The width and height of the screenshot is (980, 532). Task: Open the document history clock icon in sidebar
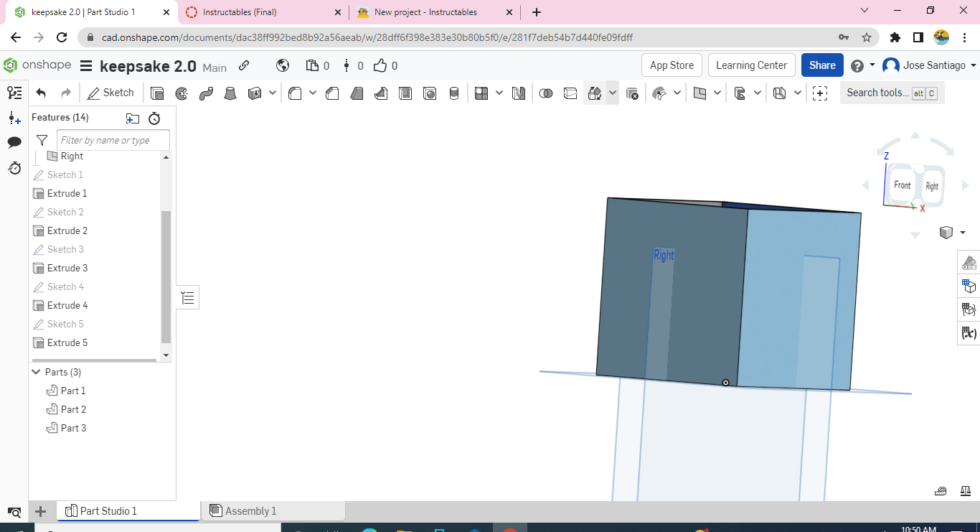pos(14,168)
